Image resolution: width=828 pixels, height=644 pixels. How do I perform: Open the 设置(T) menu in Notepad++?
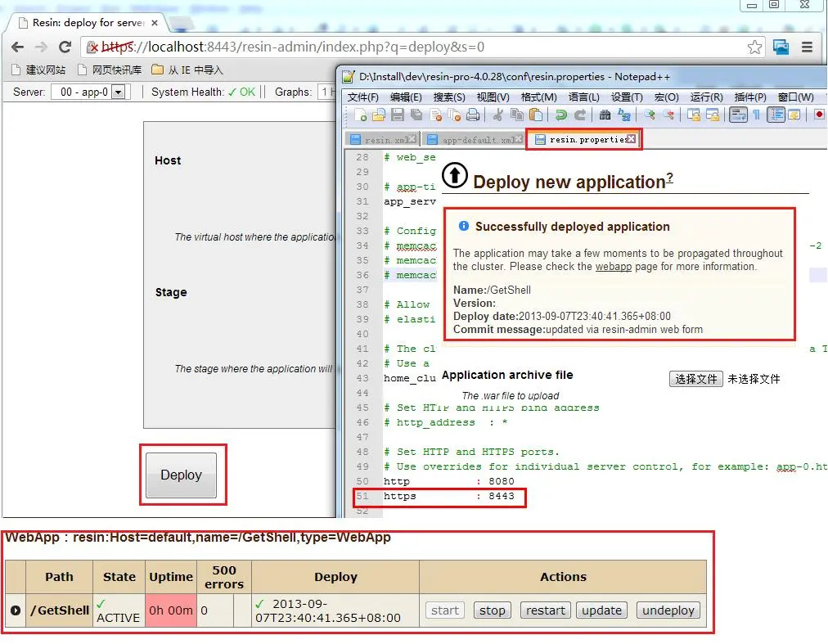click(627, 97)
